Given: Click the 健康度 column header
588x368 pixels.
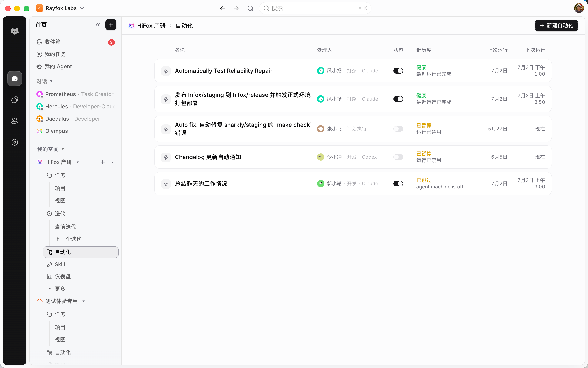Looking at the screenshot, I should (424, 50).
